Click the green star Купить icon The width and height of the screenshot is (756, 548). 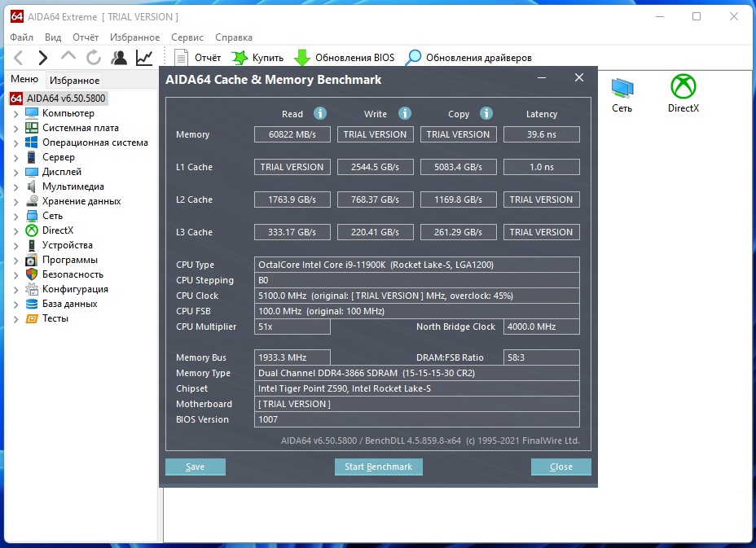click(x=240, y=58)
